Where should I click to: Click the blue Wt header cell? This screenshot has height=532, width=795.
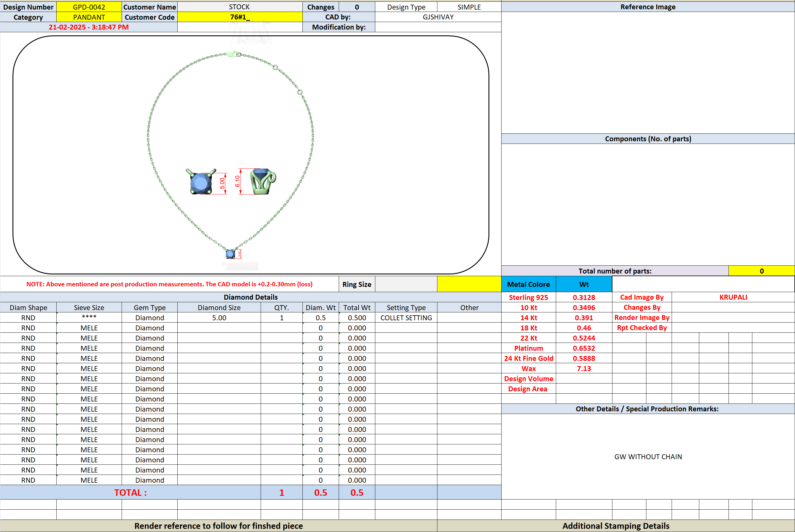[584, 284]
